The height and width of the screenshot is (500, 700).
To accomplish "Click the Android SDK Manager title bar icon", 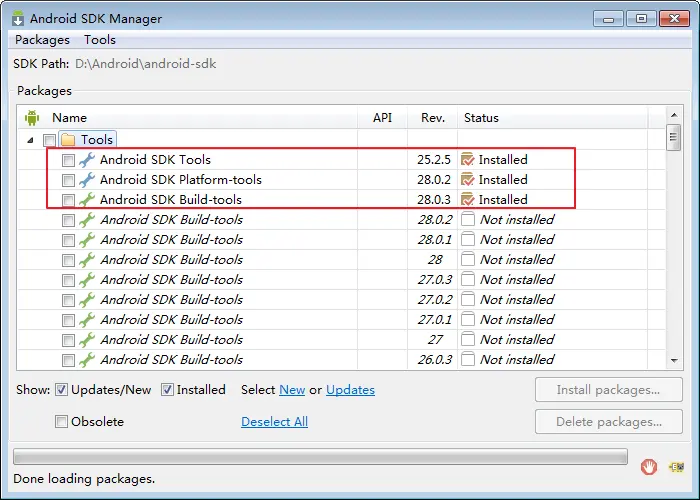I will 18,18.
